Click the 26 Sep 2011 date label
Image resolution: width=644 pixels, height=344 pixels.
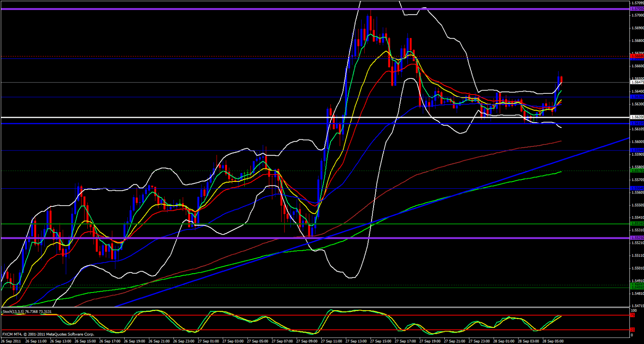pyautogui.click(x=11, y=341)
